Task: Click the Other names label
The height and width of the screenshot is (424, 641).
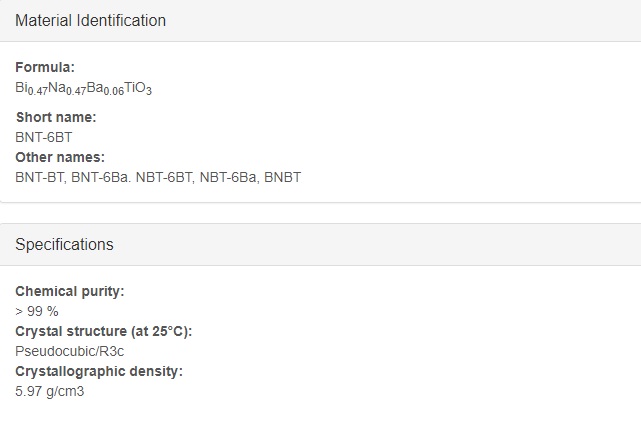Action: pyautogui.click(x=60, y=157)
